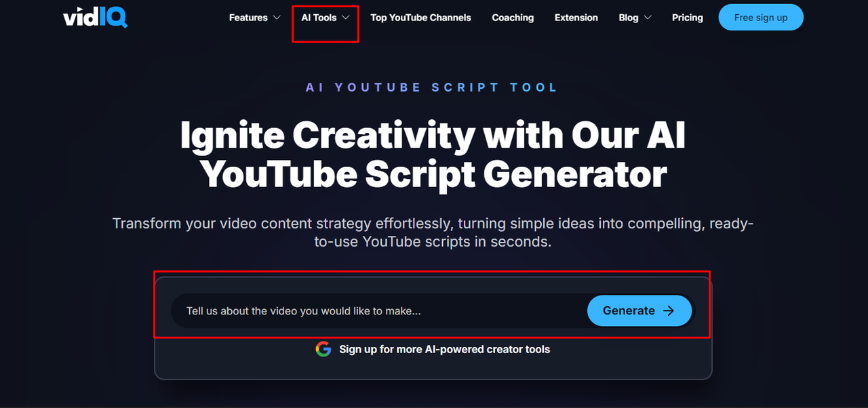Open the Coaching page

513,18
